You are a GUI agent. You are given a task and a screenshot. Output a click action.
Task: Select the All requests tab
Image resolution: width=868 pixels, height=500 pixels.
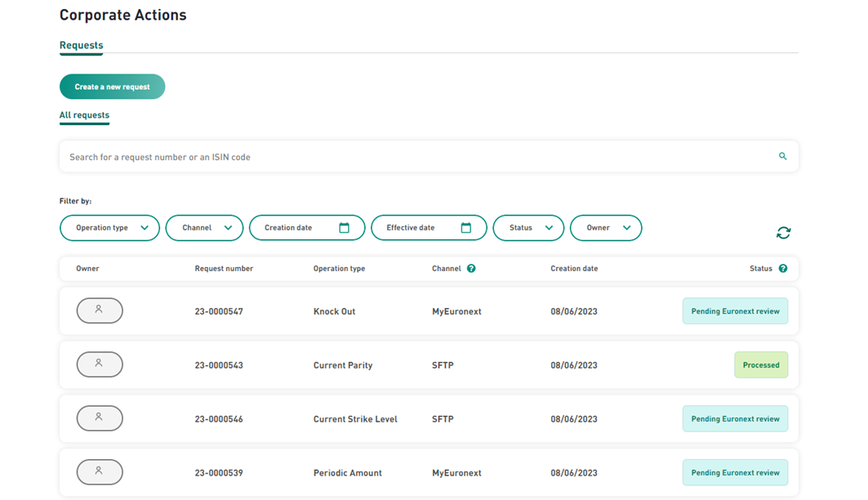pyautogui.click(x=84, y=115)
